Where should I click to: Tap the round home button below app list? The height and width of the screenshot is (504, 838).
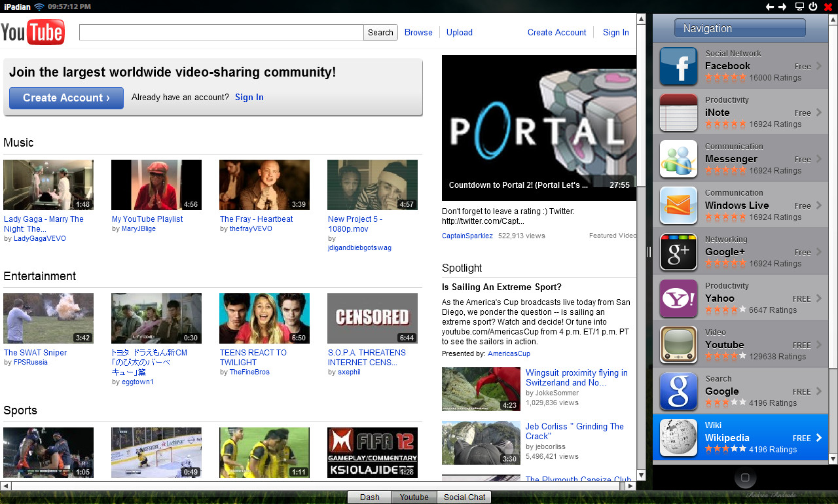pos(745,478)
